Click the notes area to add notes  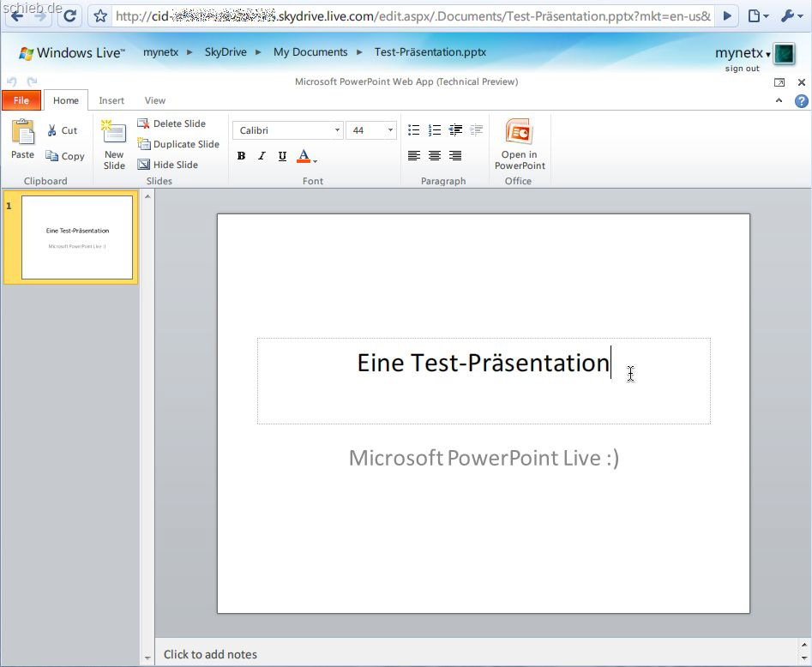(210, 654)
